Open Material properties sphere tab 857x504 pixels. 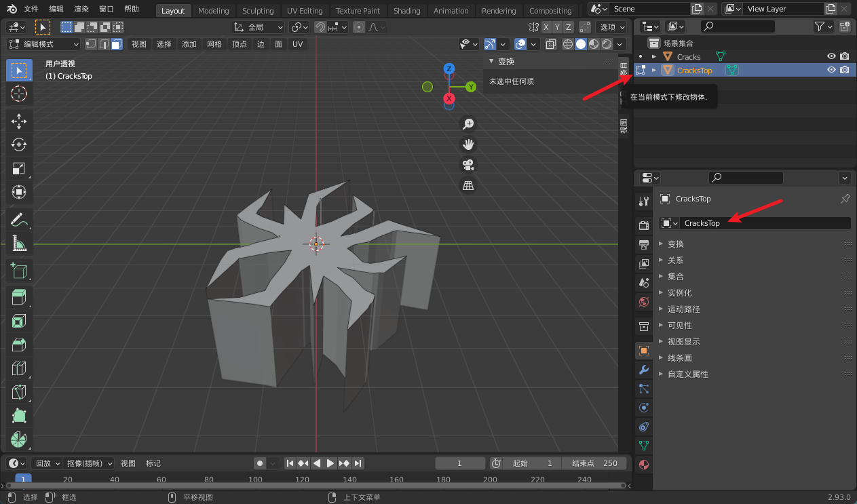click(644, 465)
